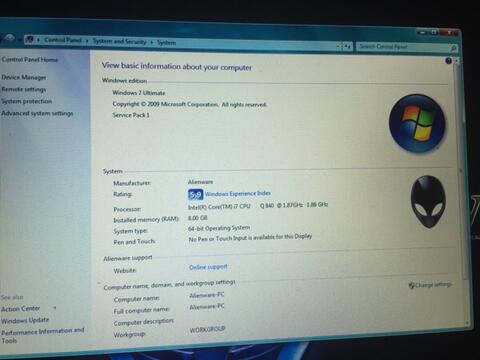Screen dimensions: 480x360
Task: Open Control Panel Home
Action: (x=30, y=60)
